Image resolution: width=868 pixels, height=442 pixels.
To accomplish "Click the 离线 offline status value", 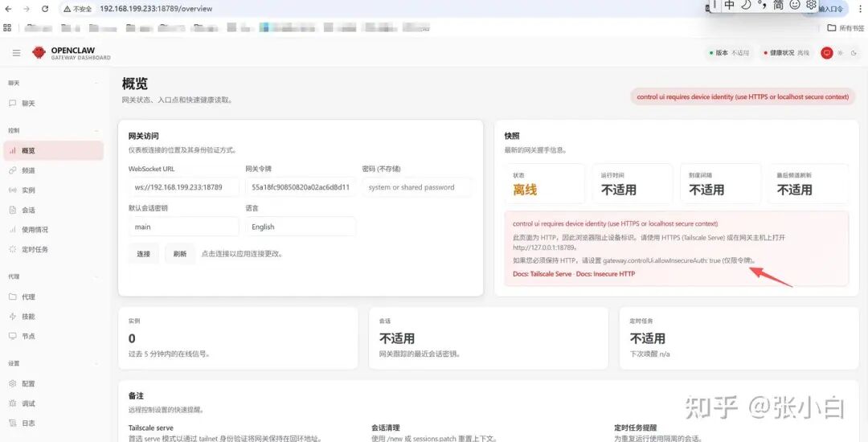I will 525,190.
